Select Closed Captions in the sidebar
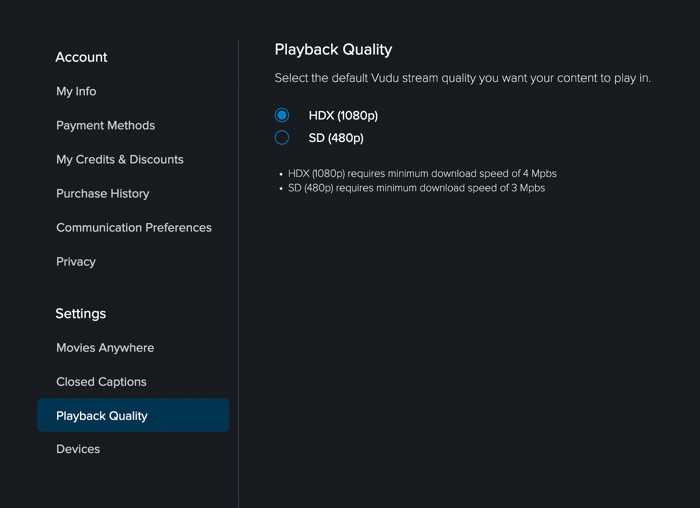Viewport: 700px width, 508px height. 101,381
